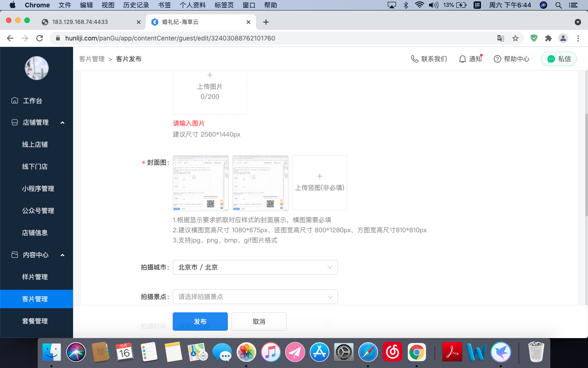The height and width of the screenshot is (368, 588).
Task: Open the 书签 menu
Action: click(x=164, y=5)
